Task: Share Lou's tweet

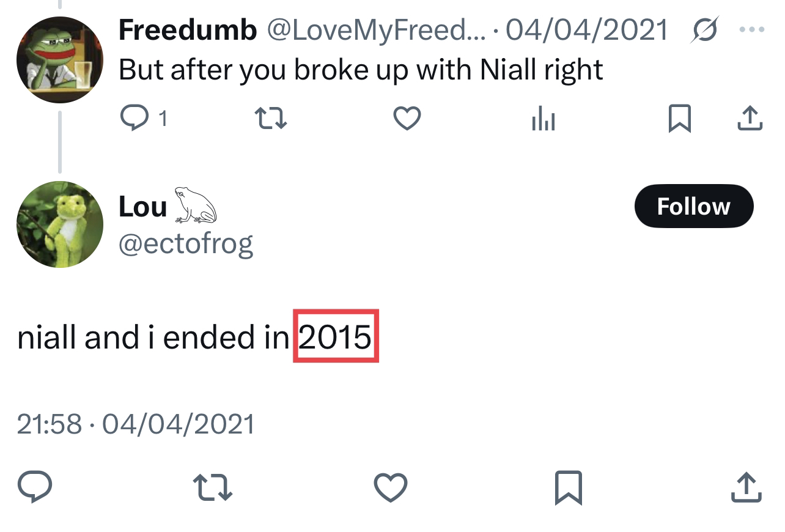Action: (746, 487)
